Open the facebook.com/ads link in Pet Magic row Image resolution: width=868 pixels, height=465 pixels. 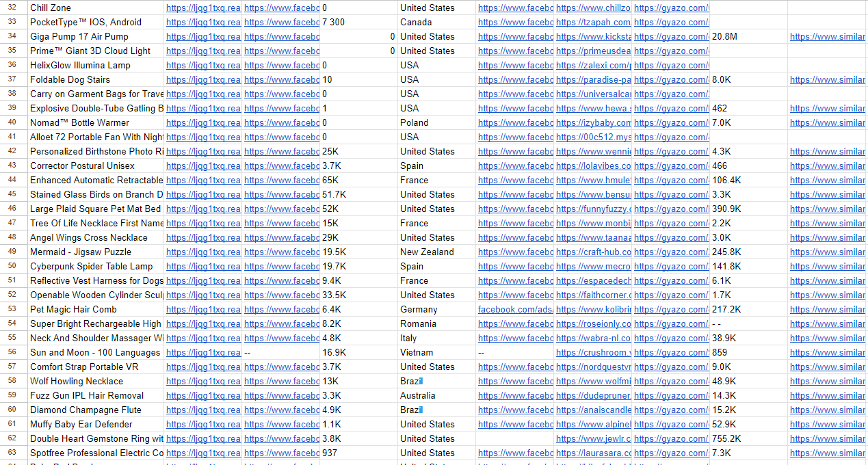515,310
